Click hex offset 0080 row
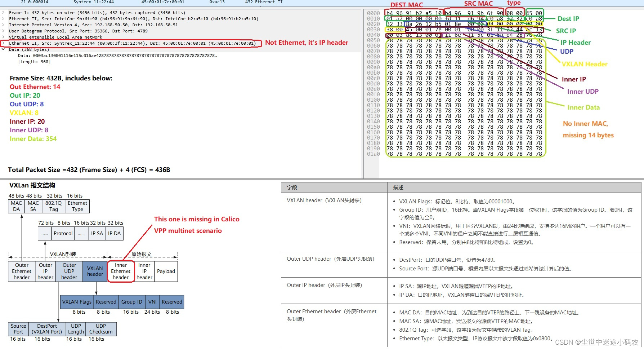The image size is (644, 349). (373, 56)
